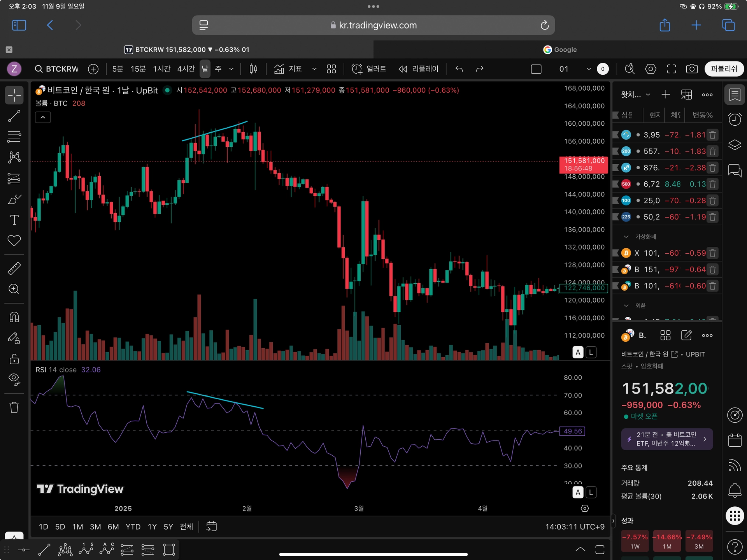This screenshot has width=747, height=560.
Task: Take a chart snapshot with camera icon
Action: pyautogui.click(x=692, y=69)
